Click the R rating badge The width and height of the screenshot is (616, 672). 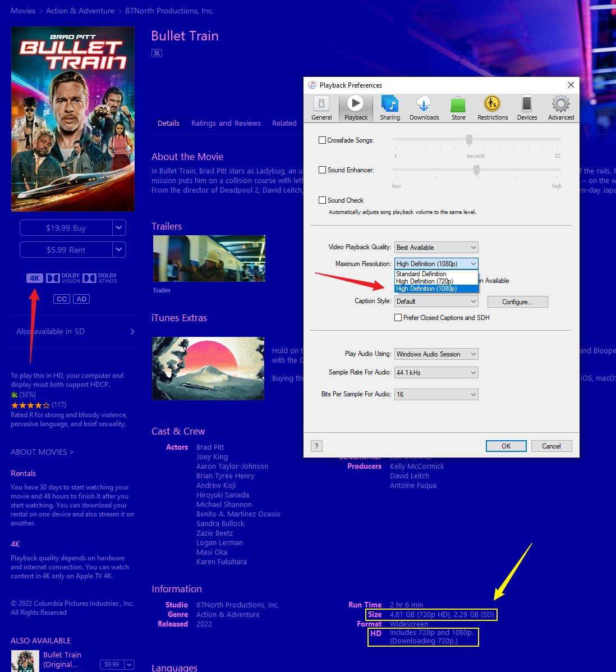tap(157, 53)
